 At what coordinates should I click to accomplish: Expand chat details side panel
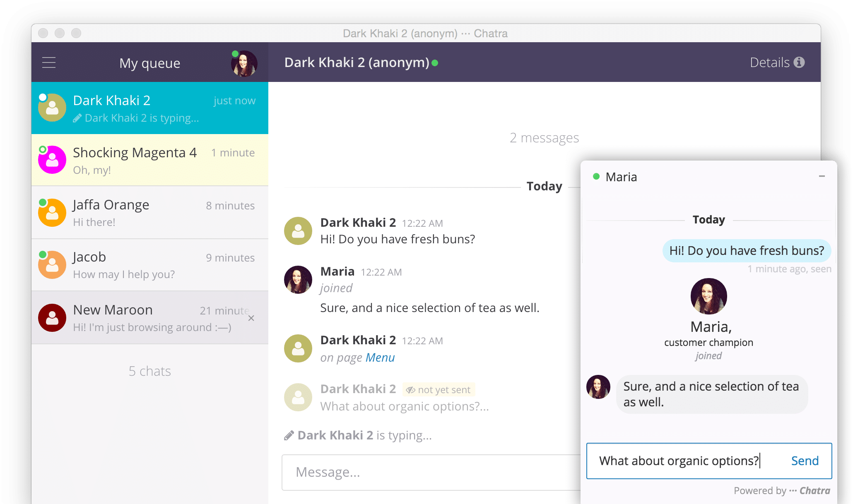coord(778,62)
